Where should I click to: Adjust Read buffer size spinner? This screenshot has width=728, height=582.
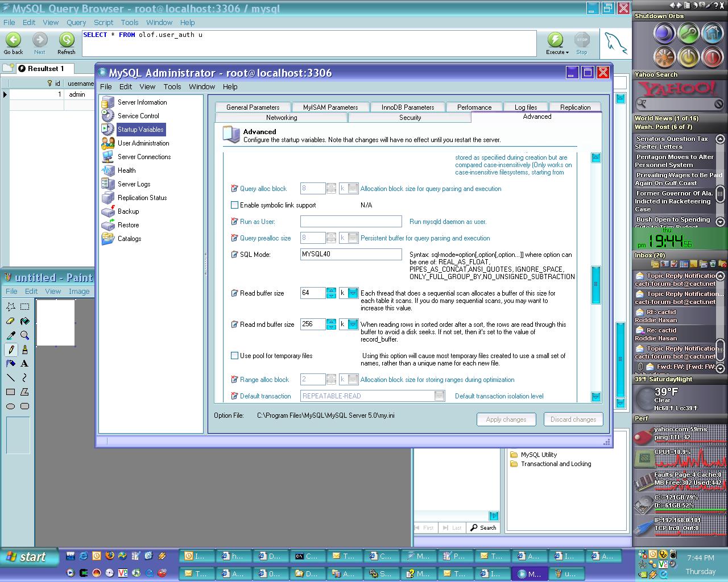(x=331, y=293)
